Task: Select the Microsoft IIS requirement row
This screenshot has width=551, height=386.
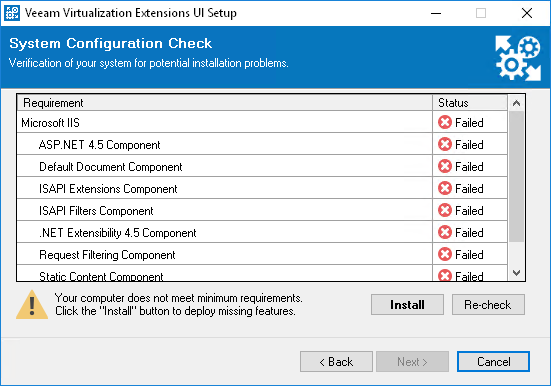Action: coord(262,122)
